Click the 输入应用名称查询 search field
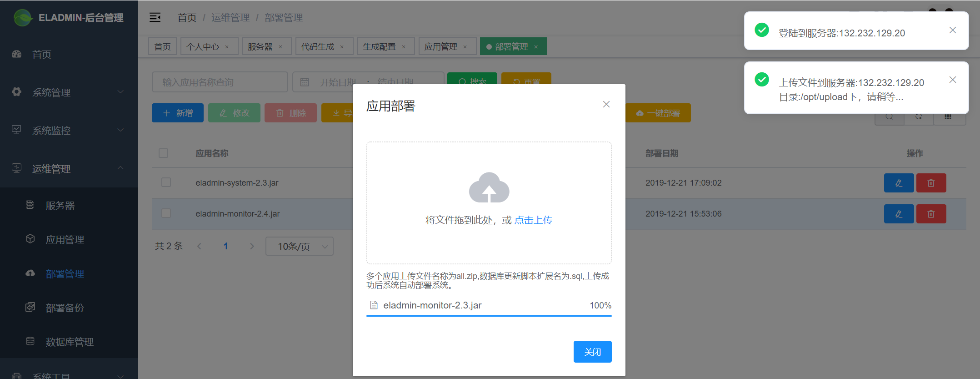 pyautogui.click(x=220, y=82)
